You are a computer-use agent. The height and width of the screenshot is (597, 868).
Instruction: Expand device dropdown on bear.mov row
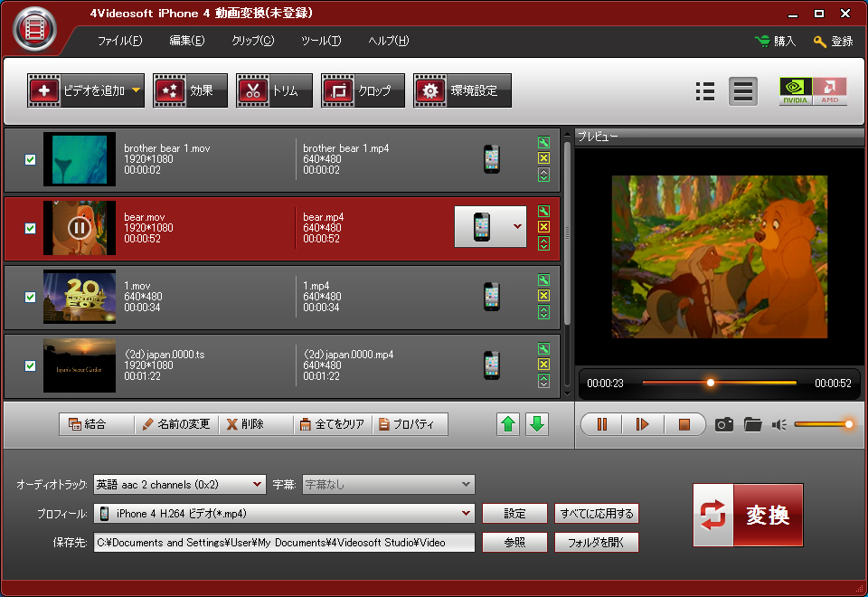tap(518, 227)
